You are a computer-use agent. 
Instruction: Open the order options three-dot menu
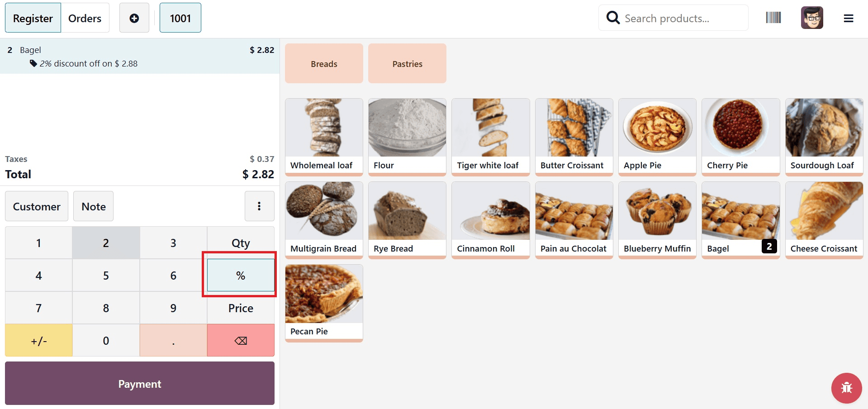(259, 206)
